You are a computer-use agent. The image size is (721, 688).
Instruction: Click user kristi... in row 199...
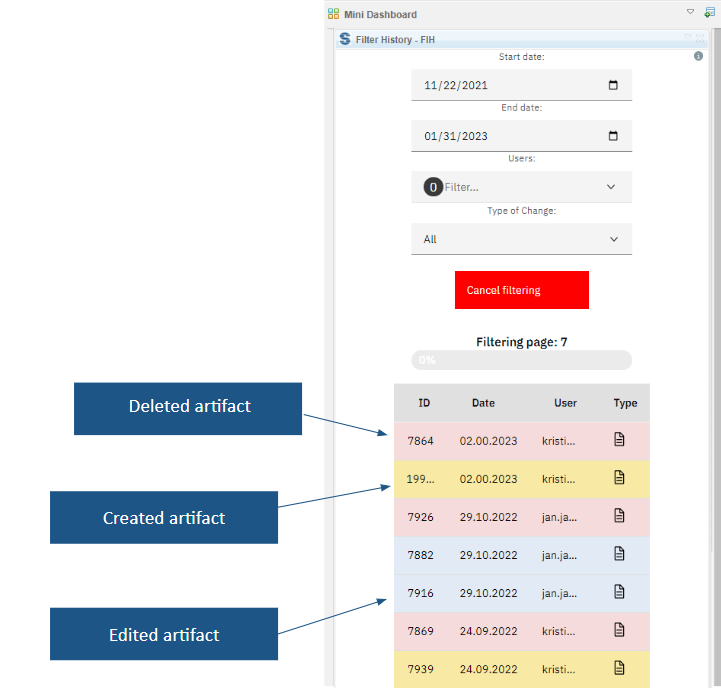tap(558, 479)
